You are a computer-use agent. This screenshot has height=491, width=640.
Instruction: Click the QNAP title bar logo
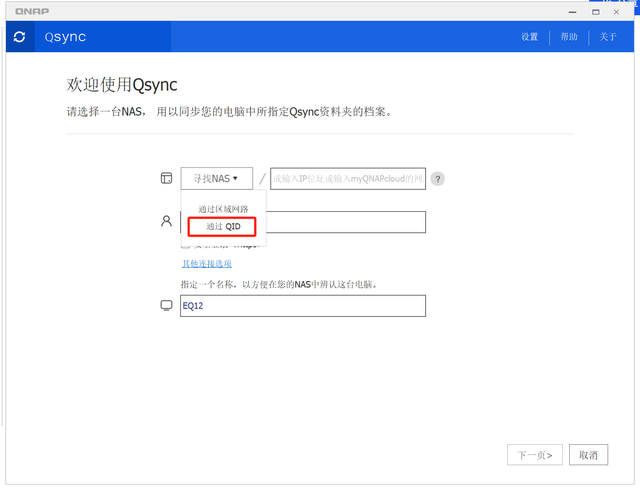32,11
